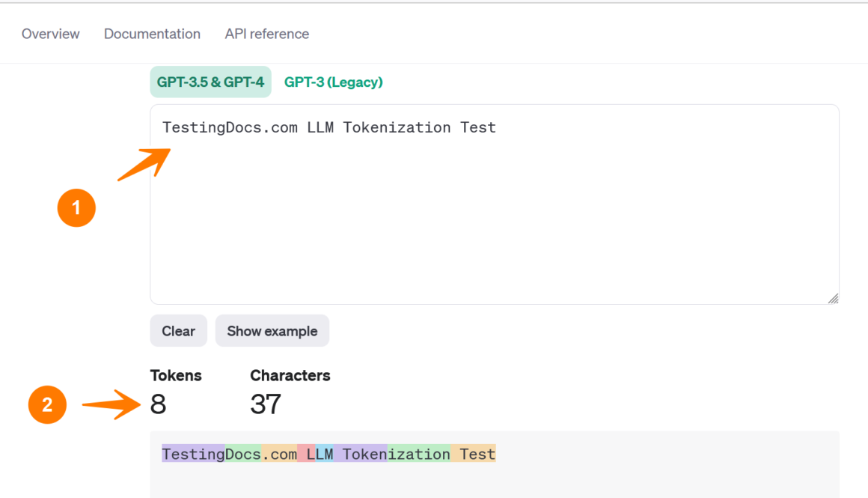Image resolution: width=868 pixels, height=498 pixels.
Task: Open the Overview page
Action: pyautogui.click(x=50, y=34)
